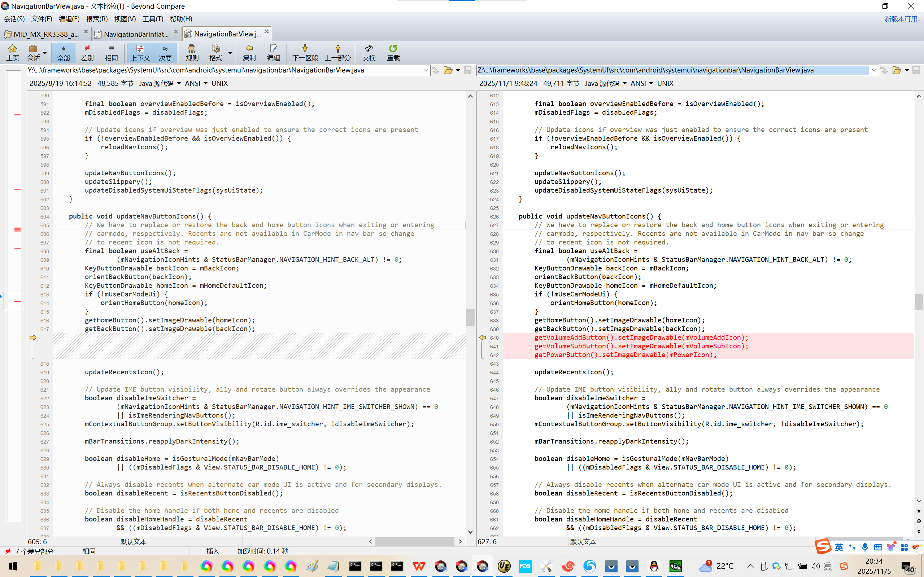Click the 编辑 edit toolbar icon

273,52
